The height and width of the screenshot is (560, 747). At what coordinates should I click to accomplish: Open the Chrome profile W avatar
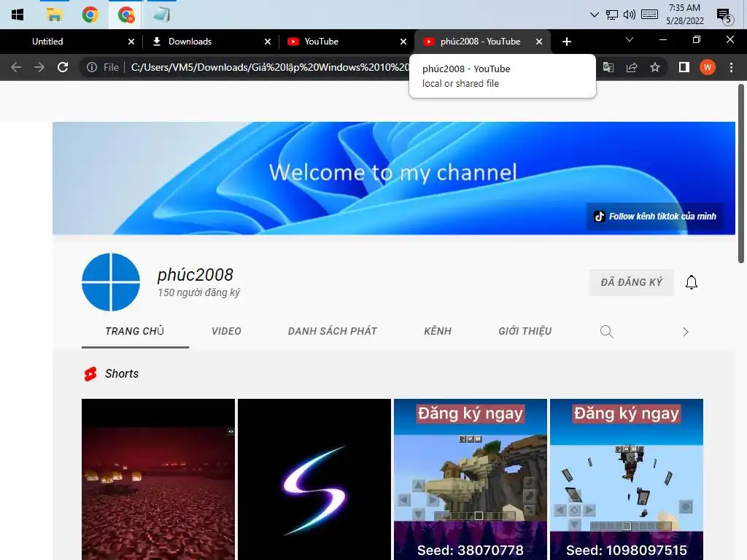[x=708, y=67]
